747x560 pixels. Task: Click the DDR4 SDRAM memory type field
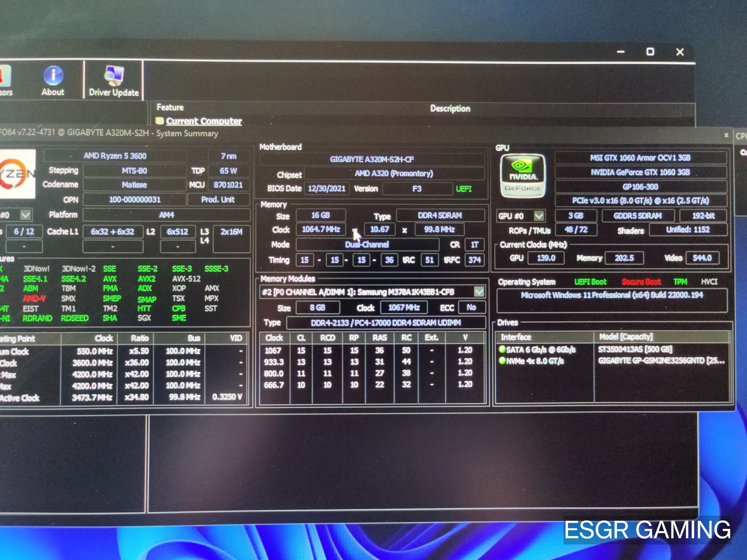(x=440, y=216)
